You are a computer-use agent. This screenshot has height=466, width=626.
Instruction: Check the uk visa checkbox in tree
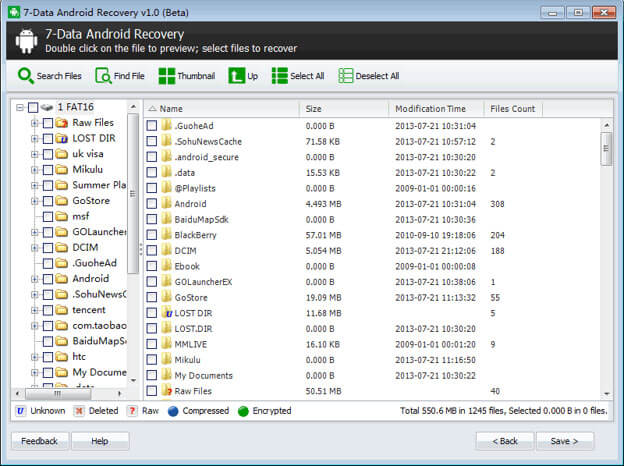[x=48, y=154]
